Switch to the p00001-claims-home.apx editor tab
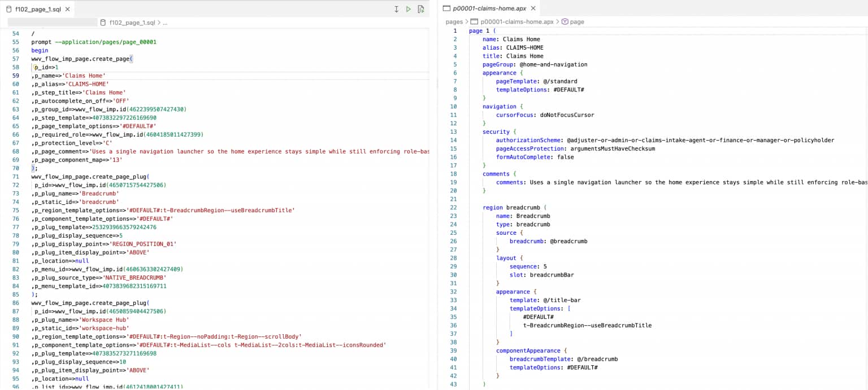The width and height of the screenshot is (868, 390). tap(489, 8)
